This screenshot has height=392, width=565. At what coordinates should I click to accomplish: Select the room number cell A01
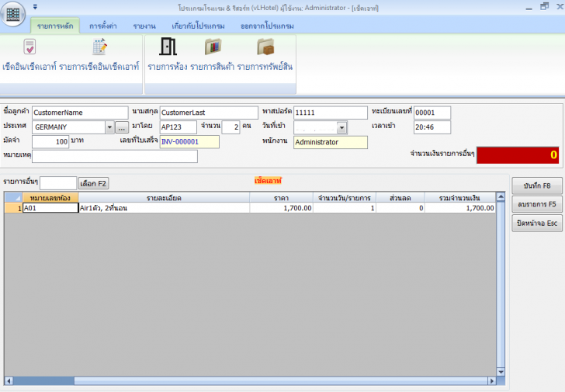(x=50, y=208)
